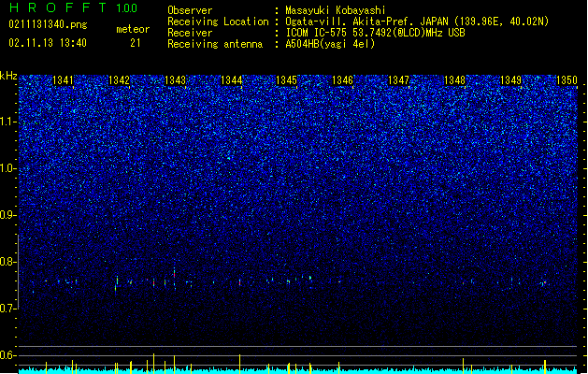Click the 1345 time marker
This screenshot has height=374, width=588.
click(x=286, y=80)
